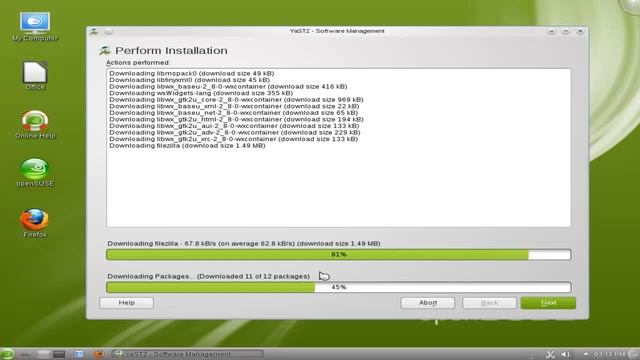Click the Firefox launcher in the taskbar
The height and width of the screenshot is (360, 640).
99,354
